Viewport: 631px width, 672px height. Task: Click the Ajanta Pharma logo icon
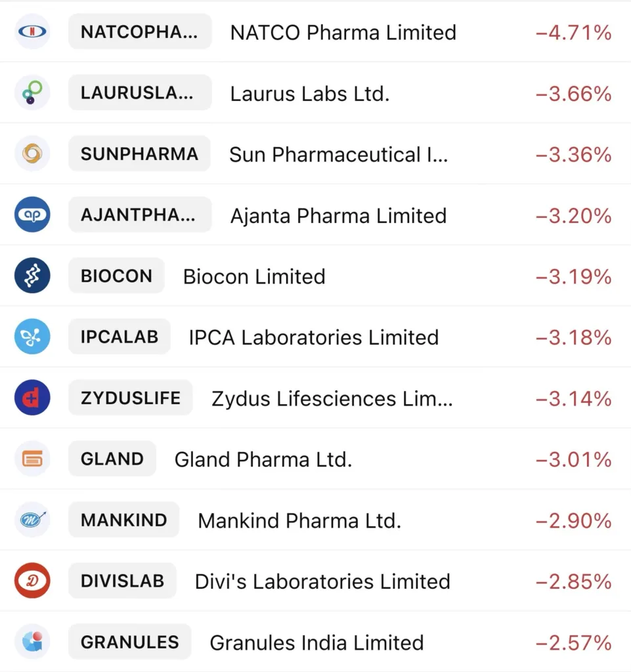pyautogui.click(x=32, y=215)
